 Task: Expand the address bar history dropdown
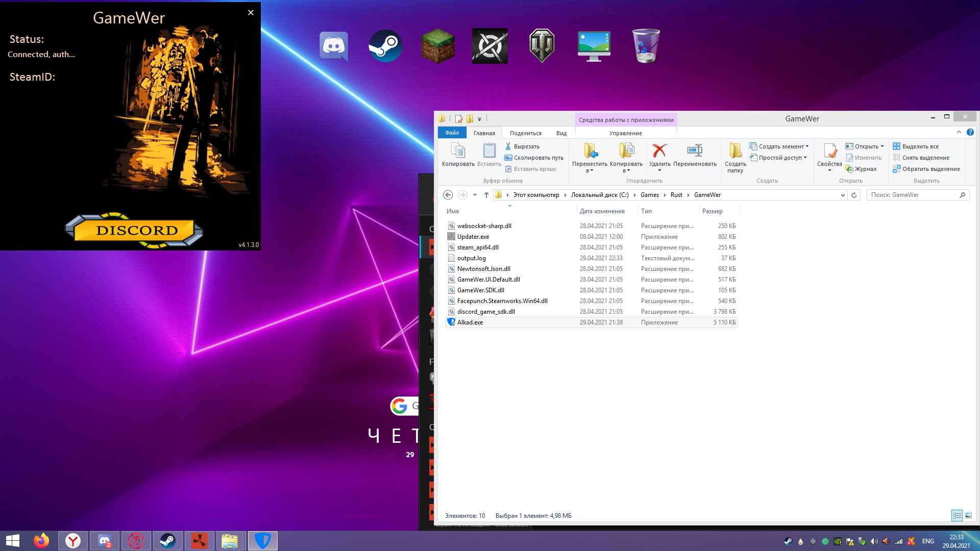[x=843, y=195]
